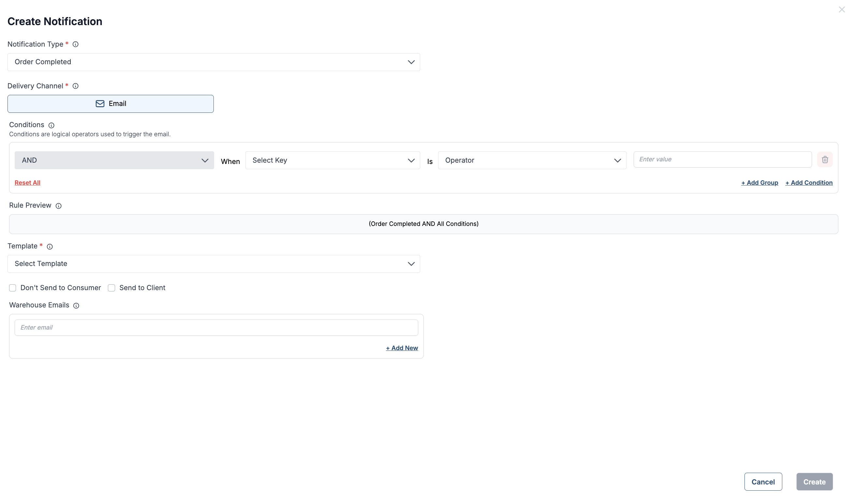Screen dimensions: 854x504
Task: Click the info icon beside Notification Type
Action: pyautogui.click(x=75, y=44)
